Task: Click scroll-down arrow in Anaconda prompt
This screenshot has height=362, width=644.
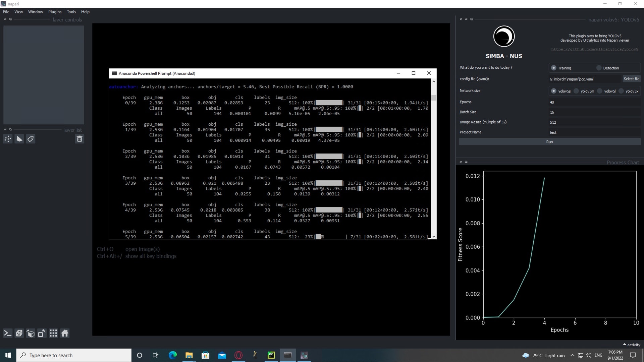Action: point(434,237)
